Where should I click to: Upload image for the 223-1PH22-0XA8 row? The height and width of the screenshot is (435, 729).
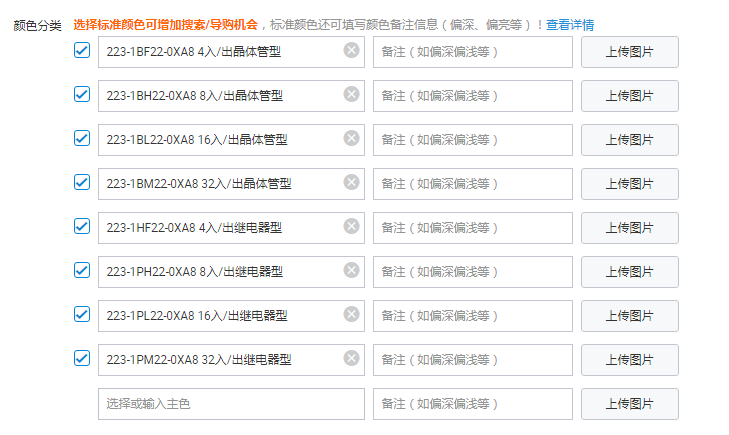point(630,272)
